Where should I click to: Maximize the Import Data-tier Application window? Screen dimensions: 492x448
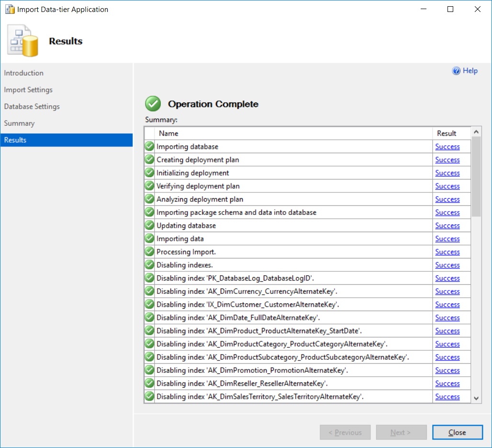450,9
